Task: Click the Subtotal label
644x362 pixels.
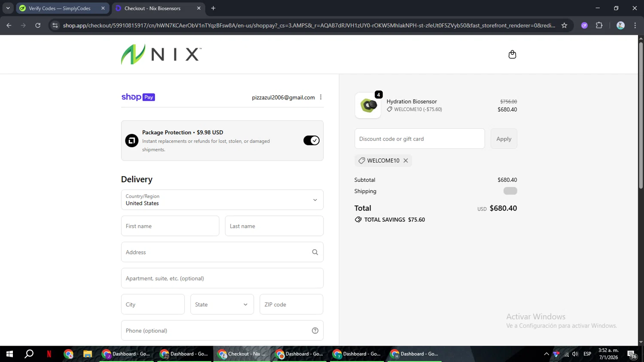Action: [365, 180]
